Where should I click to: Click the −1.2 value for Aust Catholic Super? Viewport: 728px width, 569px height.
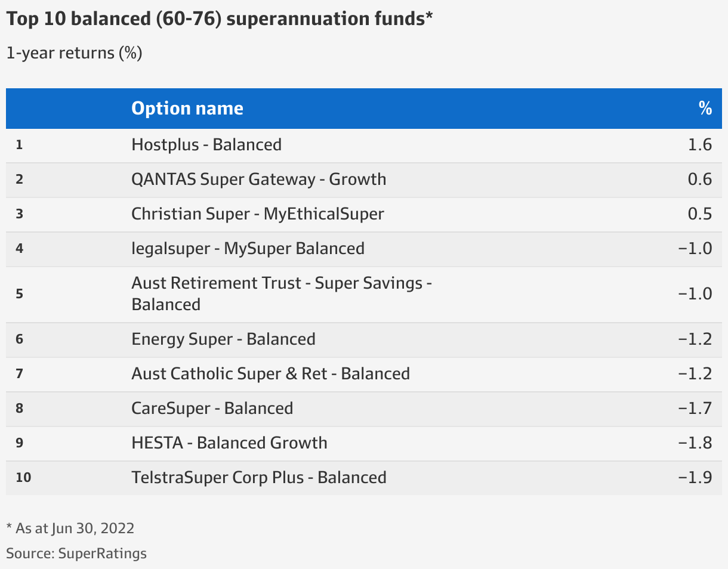tap(695, 374)
